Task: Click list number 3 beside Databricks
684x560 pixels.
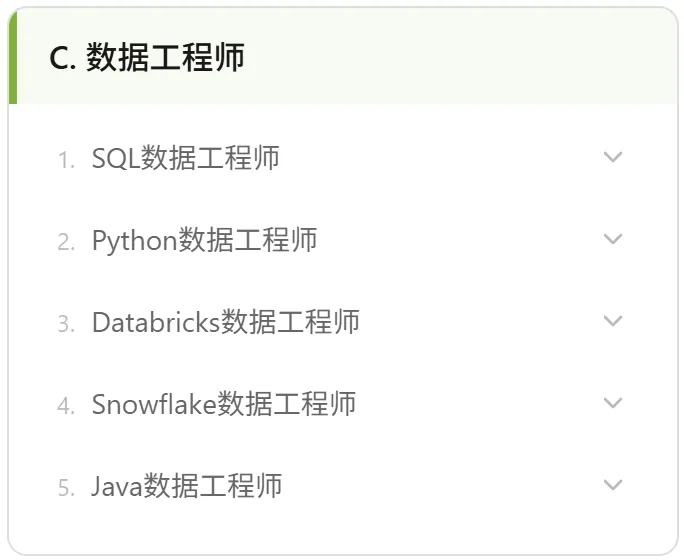Action: pos(66,324)
